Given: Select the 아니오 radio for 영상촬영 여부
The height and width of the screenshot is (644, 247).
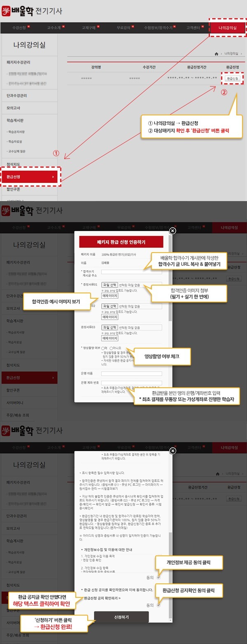Looking at the screenshot, I should tap(111, 349).
